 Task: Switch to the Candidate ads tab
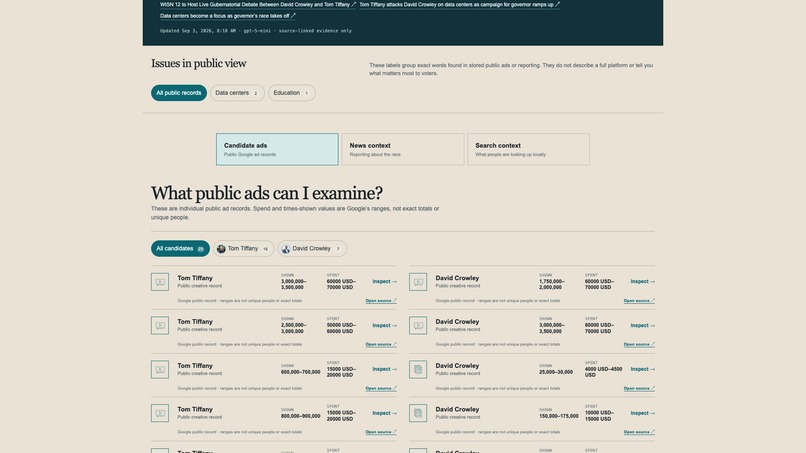277,150
